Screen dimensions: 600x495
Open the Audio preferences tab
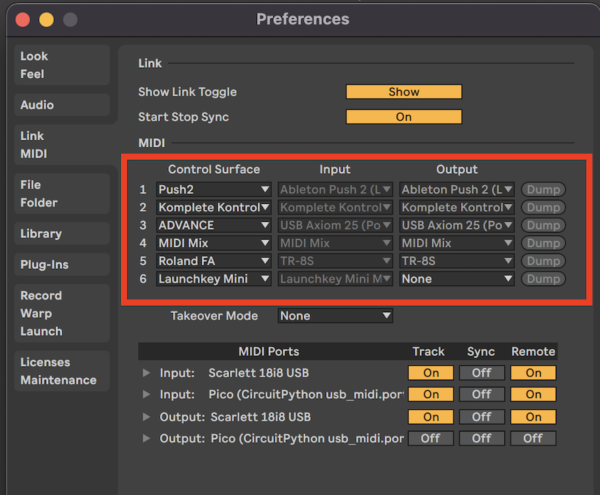[x=62, y=105]
